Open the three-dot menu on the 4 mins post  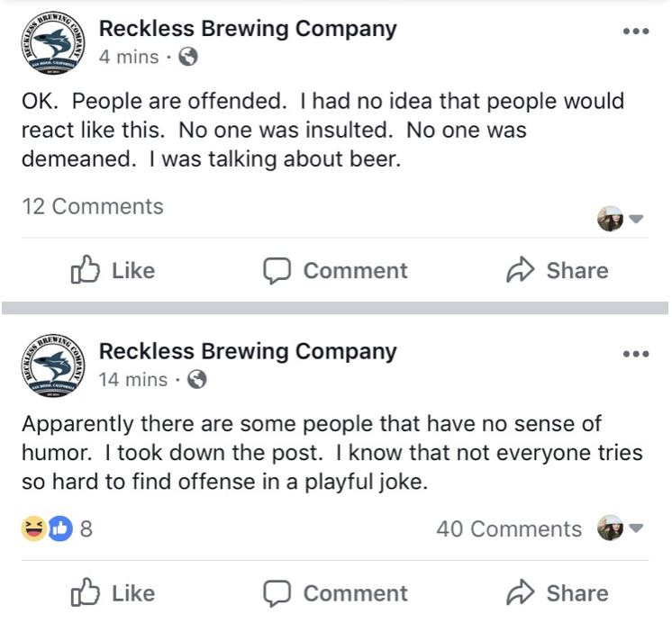coord(635,32)
